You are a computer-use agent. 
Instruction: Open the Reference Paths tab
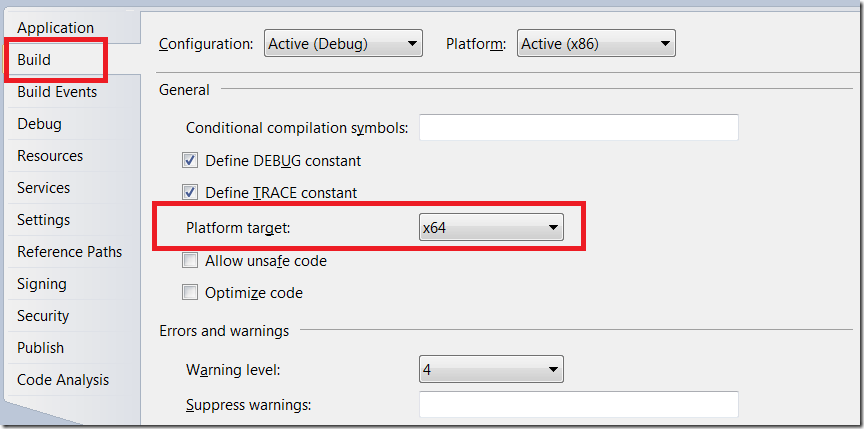(70, 251)
